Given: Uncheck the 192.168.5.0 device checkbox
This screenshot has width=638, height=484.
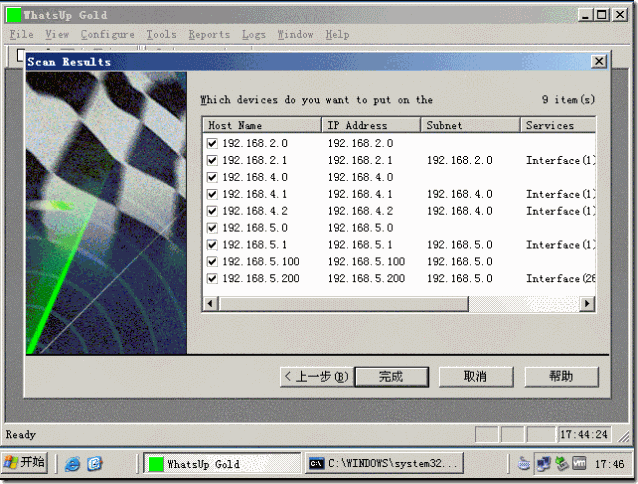Looking at the screenshot, I should 212,228.
